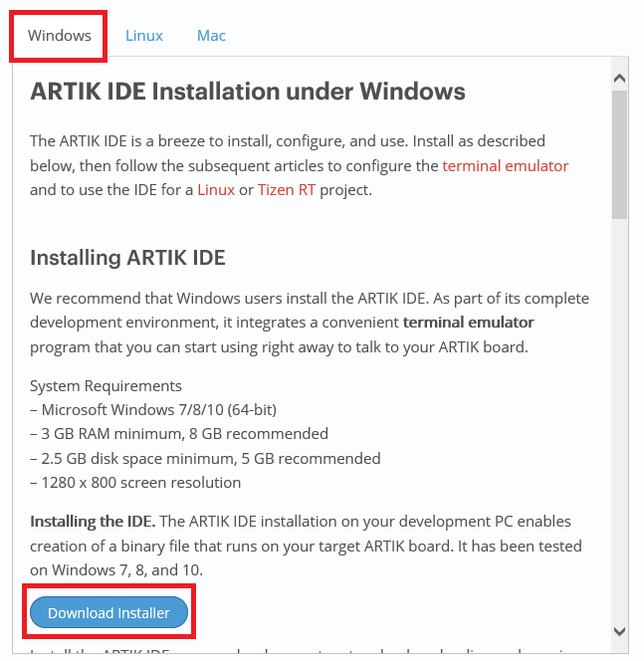The width and height of the screenshot is (644, 661).
Task: Open the terminal emulator link
Action: 506,165
